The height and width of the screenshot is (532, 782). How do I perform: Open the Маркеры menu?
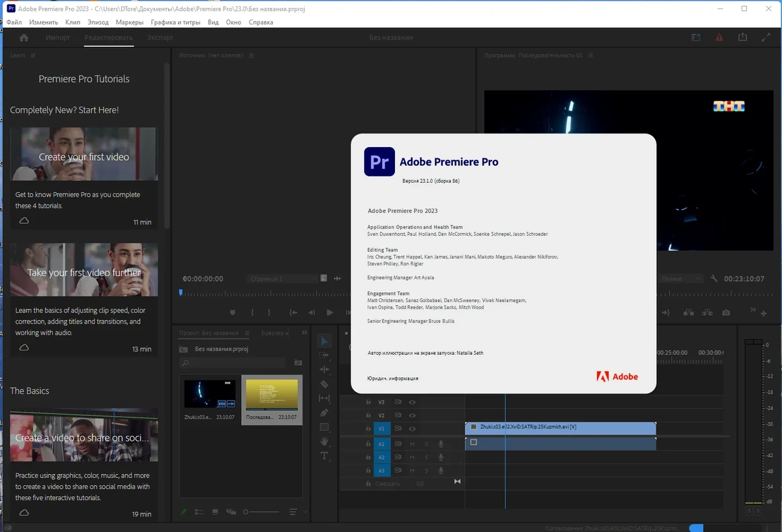(x=129, y=22)
